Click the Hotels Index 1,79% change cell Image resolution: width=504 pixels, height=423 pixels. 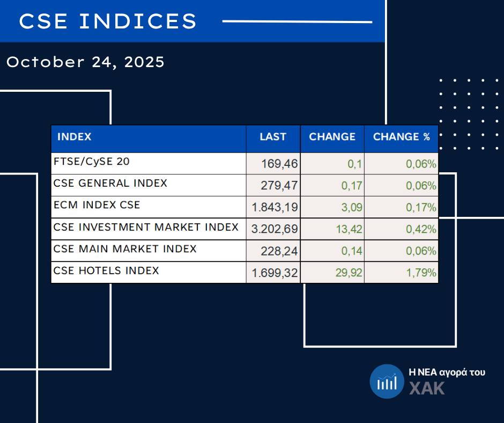421,274
